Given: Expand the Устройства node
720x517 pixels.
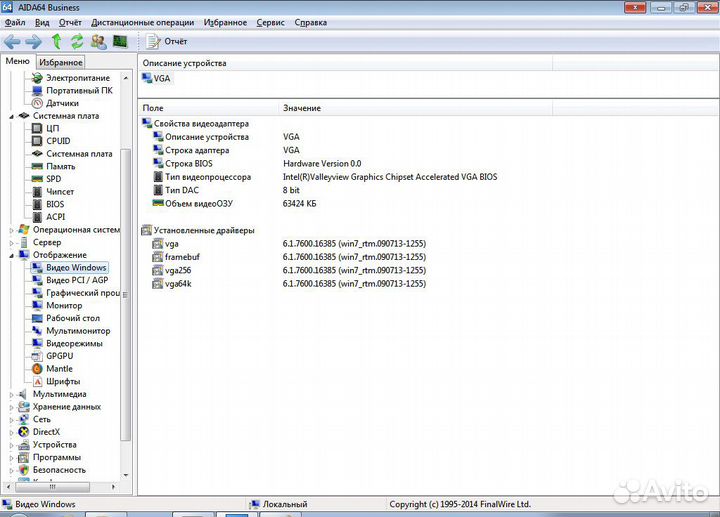Looking at the screenshot, I should [11, 445].
